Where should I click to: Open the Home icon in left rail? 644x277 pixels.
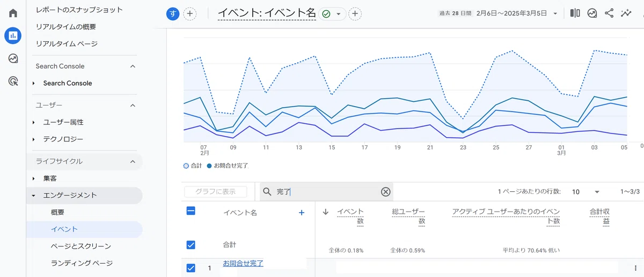[x=13, y=13]
